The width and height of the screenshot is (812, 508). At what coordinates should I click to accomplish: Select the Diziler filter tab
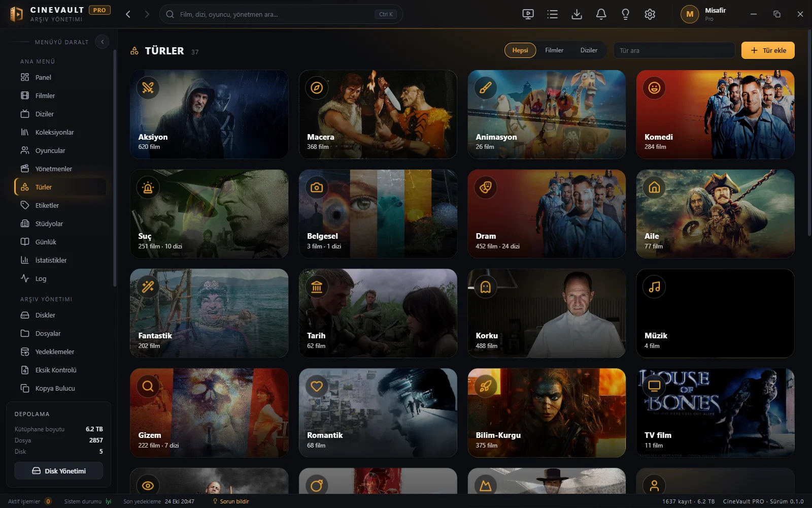click(589, 50)
